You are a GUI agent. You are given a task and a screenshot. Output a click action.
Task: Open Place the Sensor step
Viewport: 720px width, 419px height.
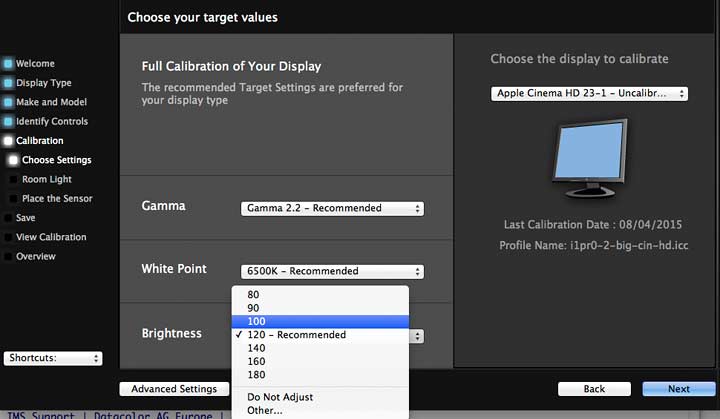point(57,198)
